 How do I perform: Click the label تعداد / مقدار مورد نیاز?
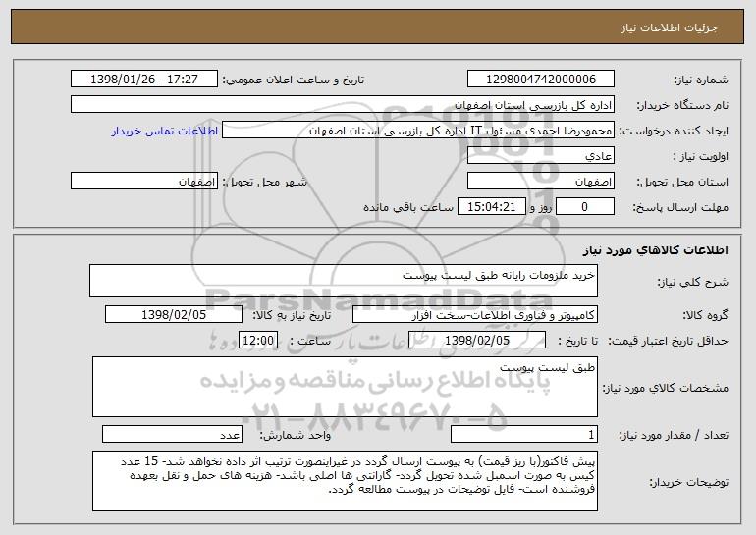point(674,435)
